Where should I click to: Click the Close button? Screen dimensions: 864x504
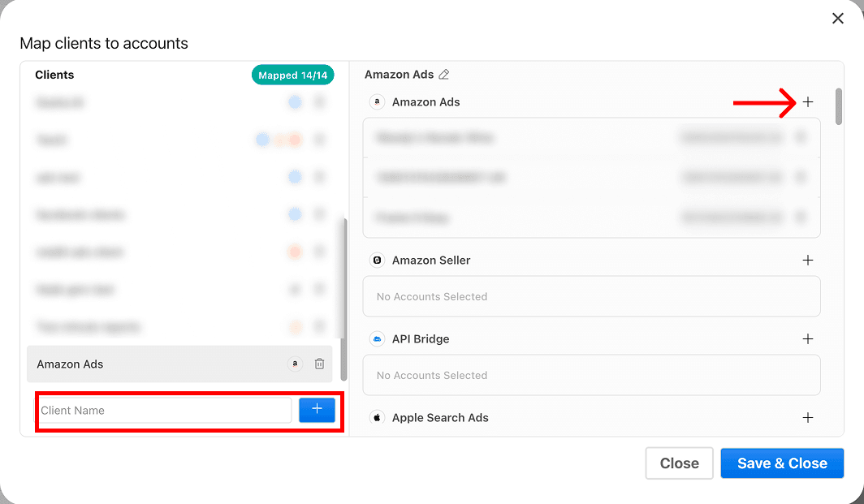[x=680, y=463]
